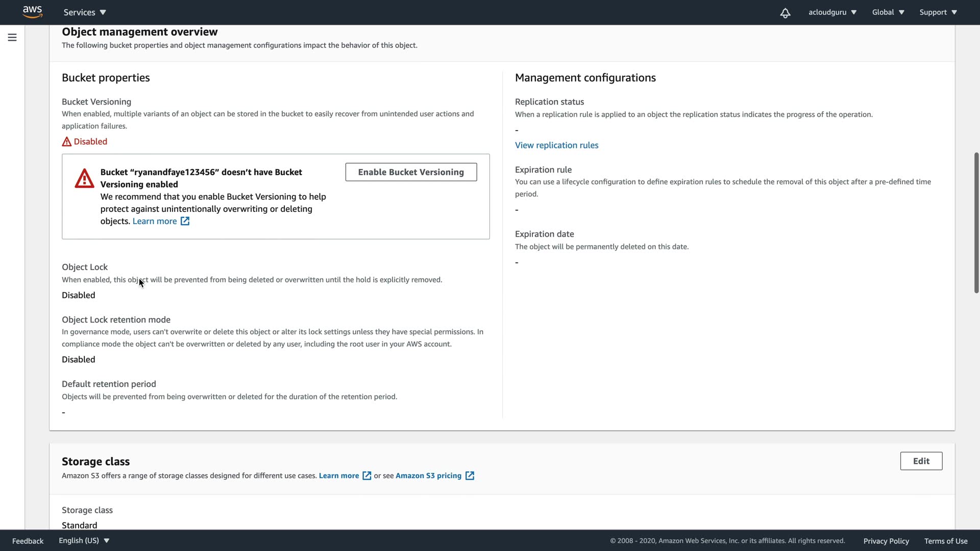Click the Feedback link in footer

(x=28, y=541)
